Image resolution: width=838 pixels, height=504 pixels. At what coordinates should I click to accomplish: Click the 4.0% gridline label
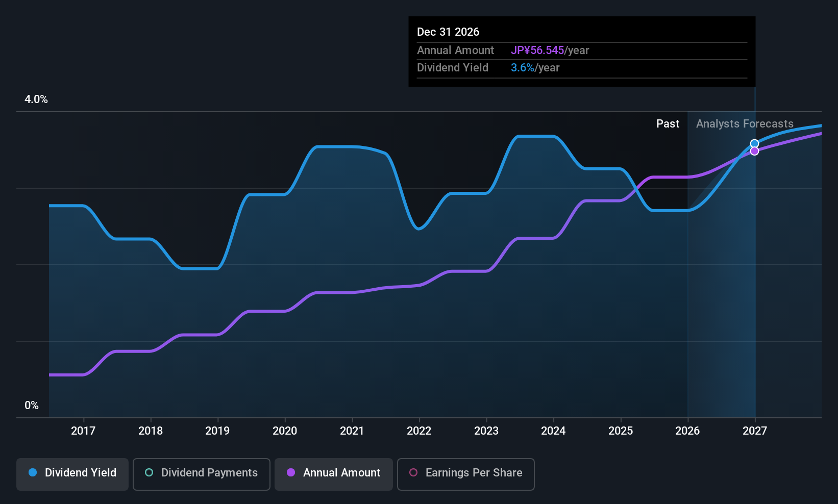tap(36, 99)
